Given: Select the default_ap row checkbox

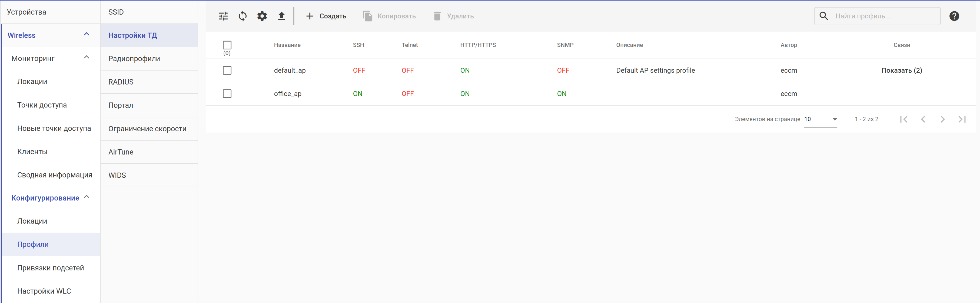Looking at the screenshot, I should coord(227,70).
